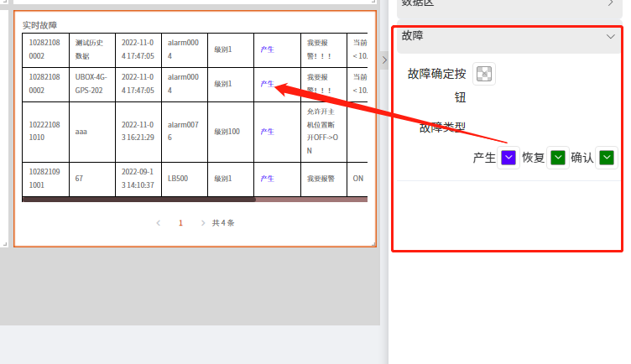Select the aaa device cell
This screenshot has width=631, height=364.
[92, 132]
